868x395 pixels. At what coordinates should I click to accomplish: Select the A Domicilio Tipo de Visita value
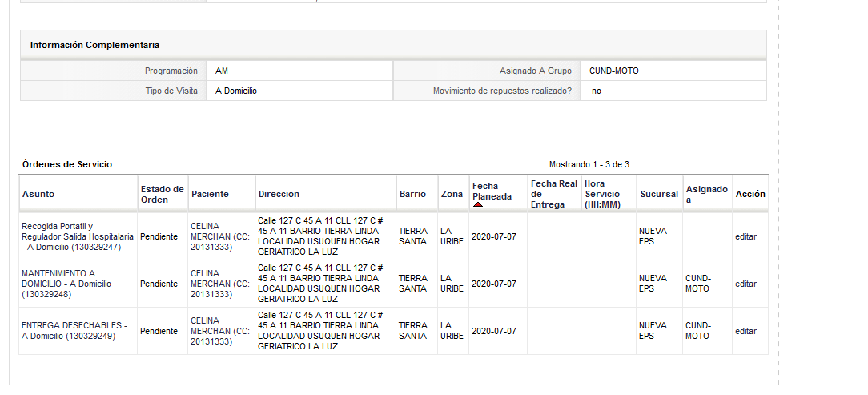236,91
